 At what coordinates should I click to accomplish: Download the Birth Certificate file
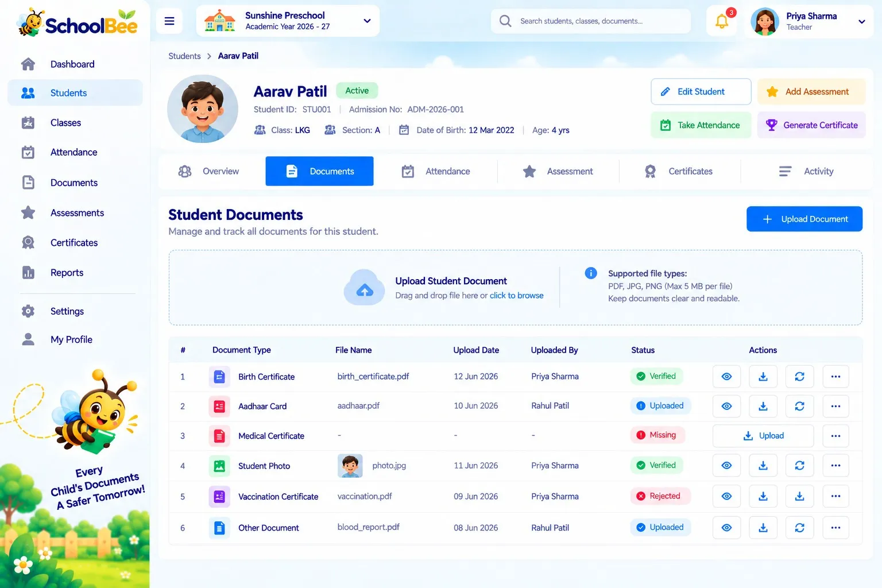pos(763,377)
